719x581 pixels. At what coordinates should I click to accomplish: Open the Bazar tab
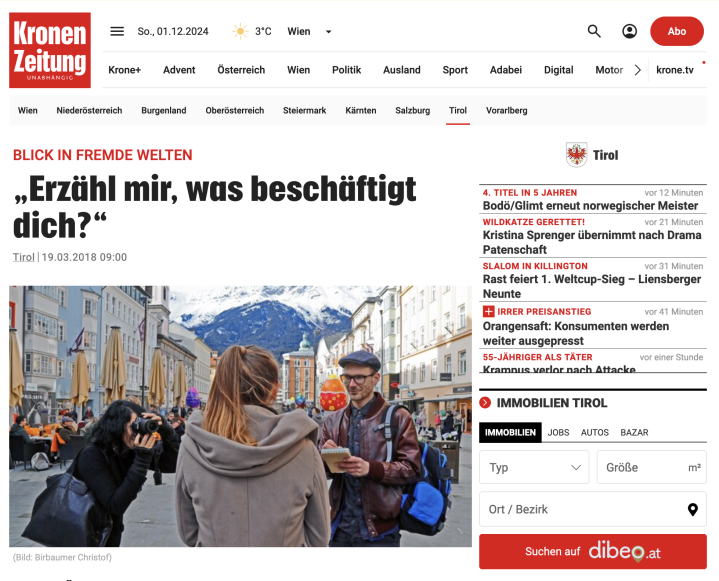pos(634,432)
